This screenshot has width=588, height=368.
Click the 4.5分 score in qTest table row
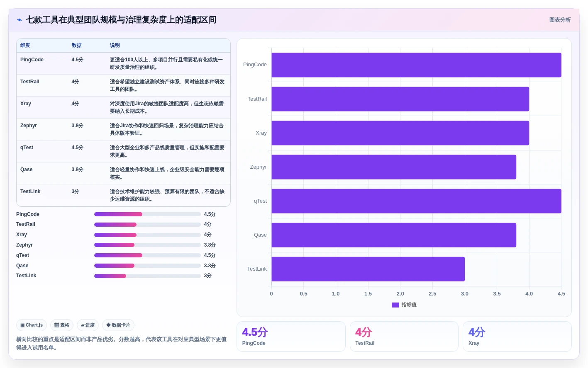pyautogui.click(x=77, y=148)
